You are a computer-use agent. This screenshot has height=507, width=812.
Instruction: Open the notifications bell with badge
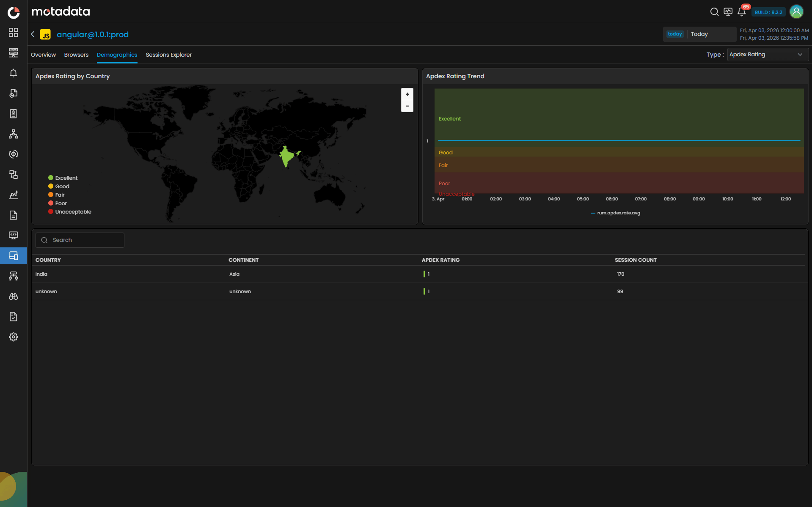coord(741,12)
